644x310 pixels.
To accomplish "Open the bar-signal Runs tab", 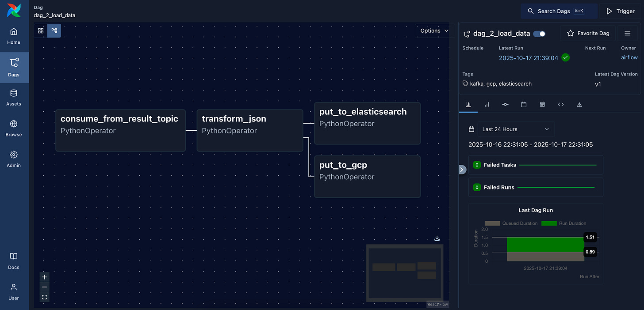I will click(487, 105).
